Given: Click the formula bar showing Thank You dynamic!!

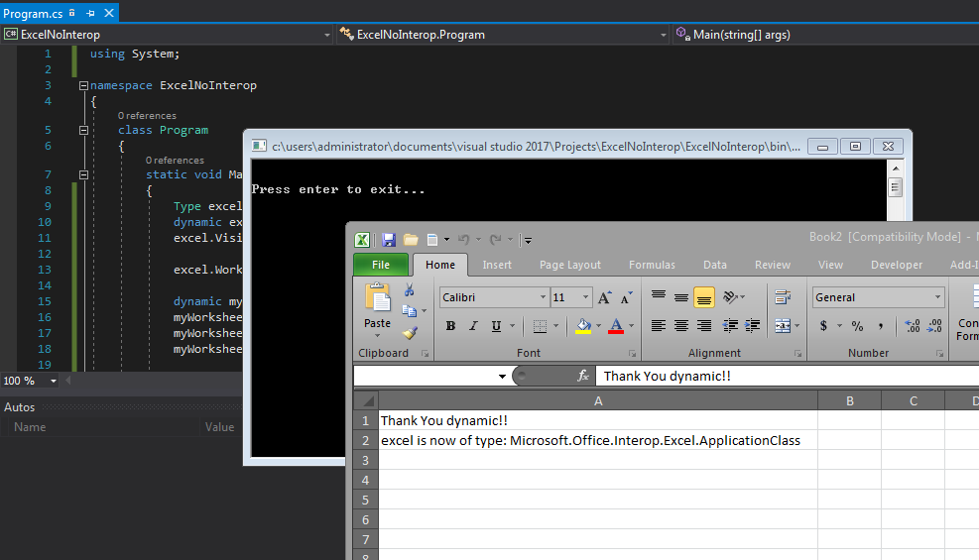Looking at the screenshot, I should [x=787, y=376].
